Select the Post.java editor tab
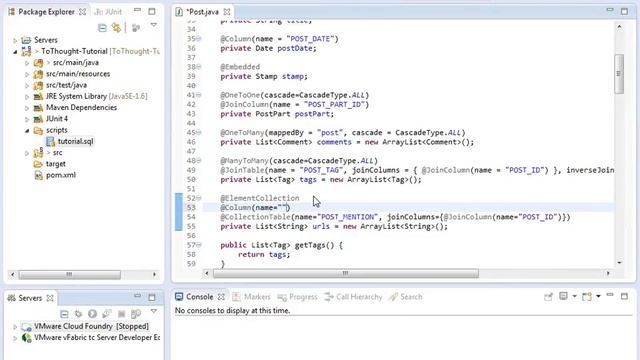Screen dimensions: 640x360 (x=202, y=12)
